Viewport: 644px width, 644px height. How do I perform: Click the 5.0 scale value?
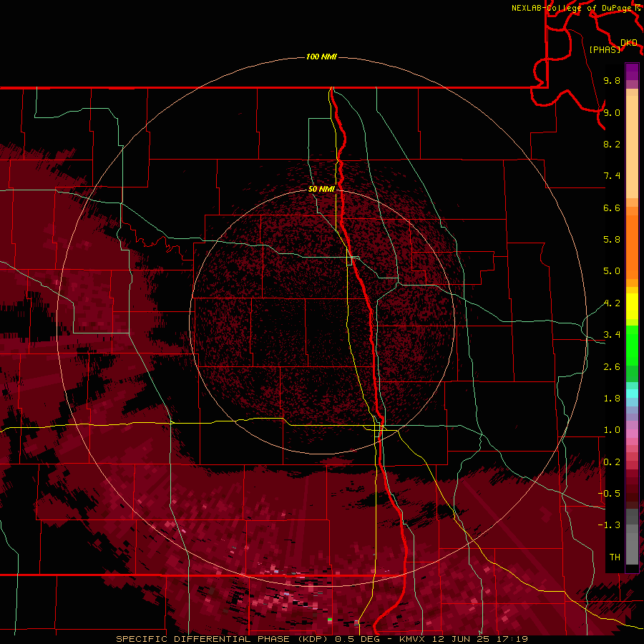click(x=612, y=271)
